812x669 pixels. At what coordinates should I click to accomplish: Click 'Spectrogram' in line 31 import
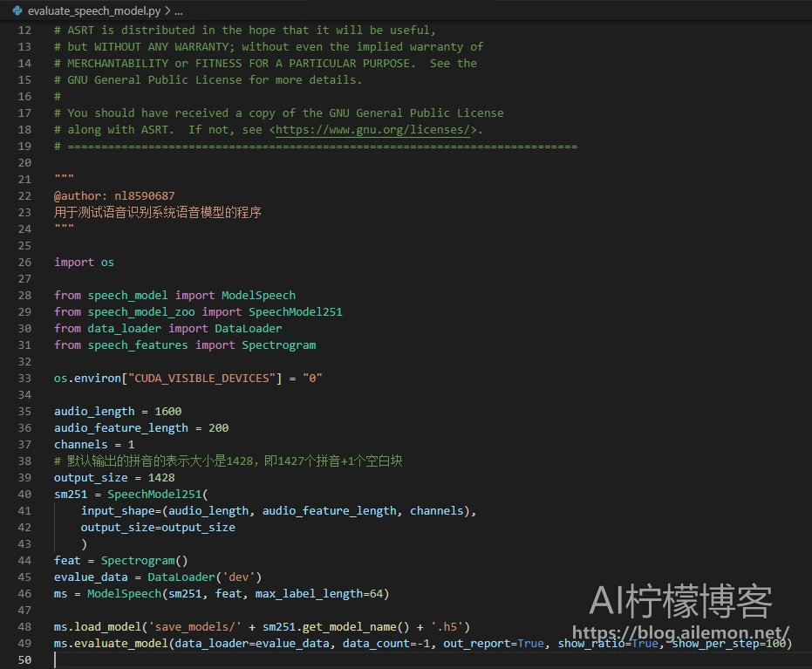pyautogui.click(x=278, y=345)
